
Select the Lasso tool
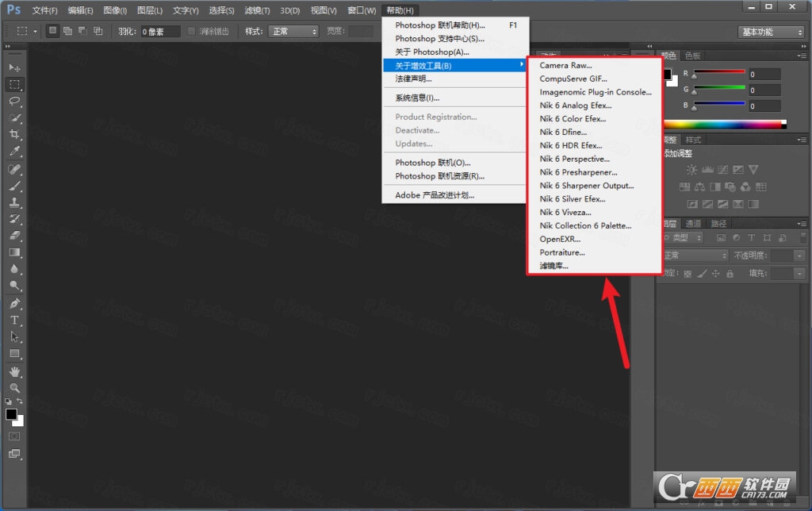[x=14, y=101]
